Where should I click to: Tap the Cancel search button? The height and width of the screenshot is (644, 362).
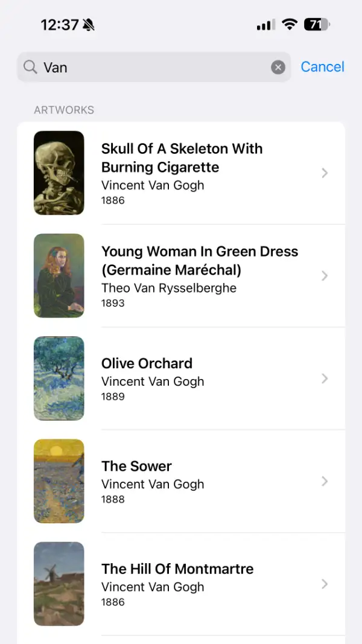322,67
